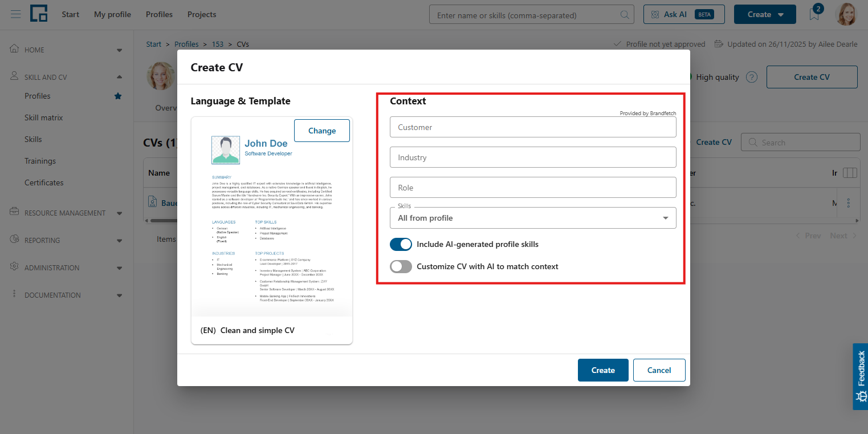Screen dimensions: 868x434
Task: Cancel the Create CV dialog
Action: (x=659, y=370)
